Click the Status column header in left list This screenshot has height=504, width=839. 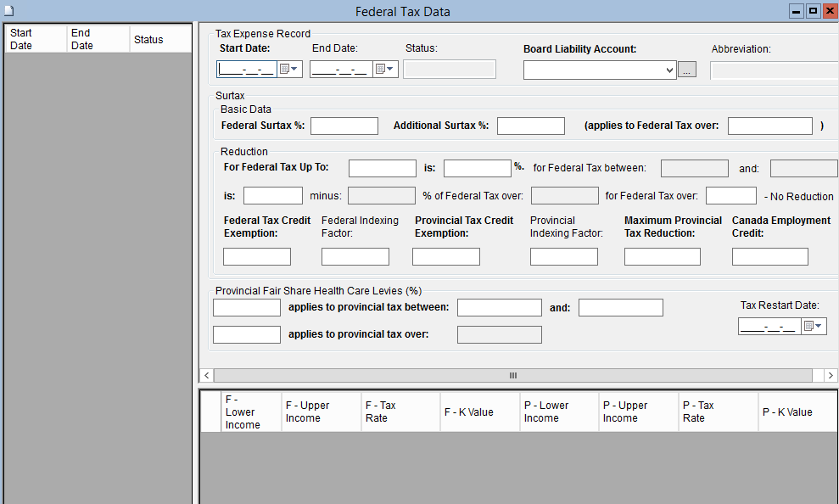click(160, 40)
